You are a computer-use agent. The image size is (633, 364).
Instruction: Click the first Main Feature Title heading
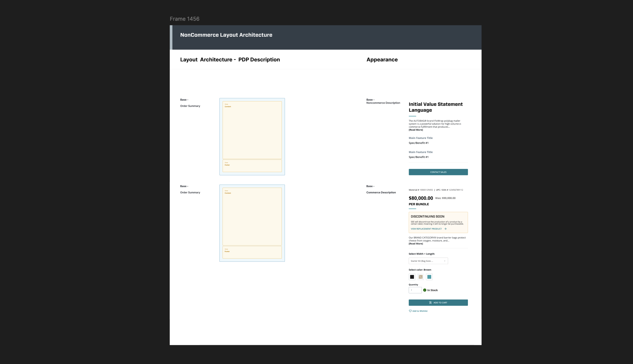coord(420,138)
